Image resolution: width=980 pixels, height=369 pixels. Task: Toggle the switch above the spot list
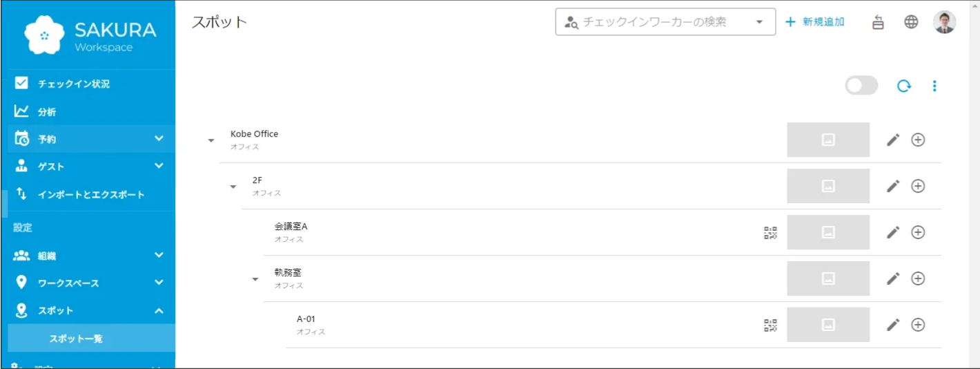pyautogui.click(x=861, y=86)
